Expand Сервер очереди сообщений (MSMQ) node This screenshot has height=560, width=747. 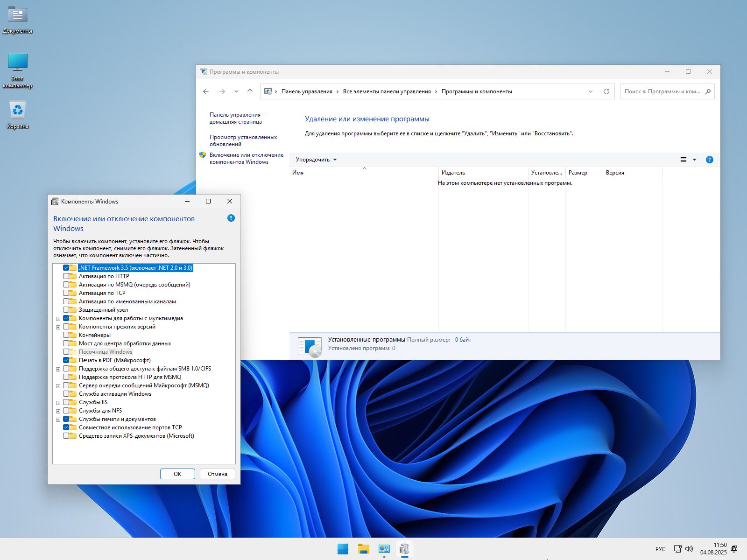[x=58, y=386]
